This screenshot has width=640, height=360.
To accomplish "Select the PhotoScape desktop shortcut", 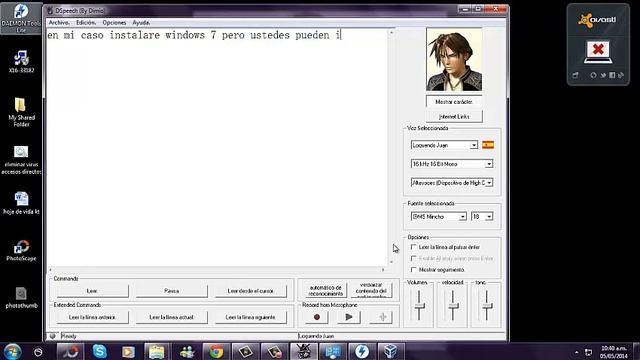I will pos(21,250).
